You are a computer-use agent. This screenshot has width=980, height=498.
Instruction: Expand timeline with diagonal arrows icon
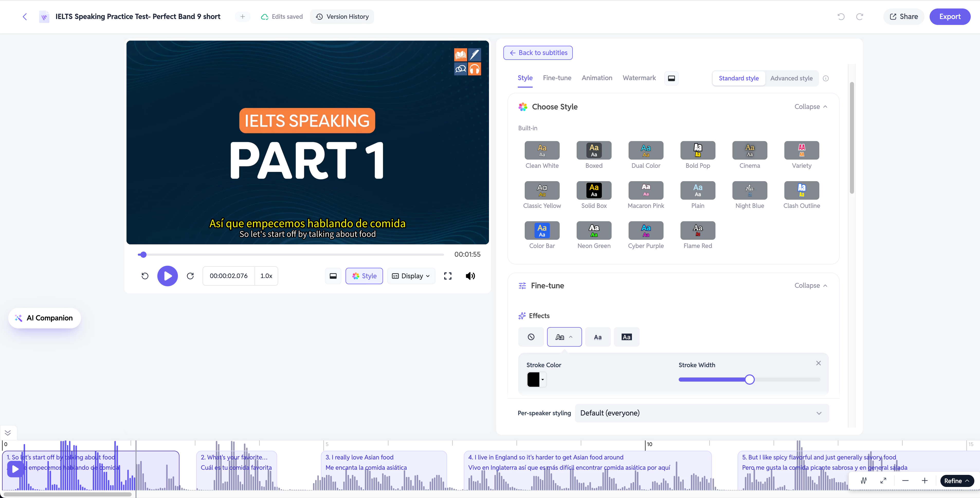tap(883, 481)
